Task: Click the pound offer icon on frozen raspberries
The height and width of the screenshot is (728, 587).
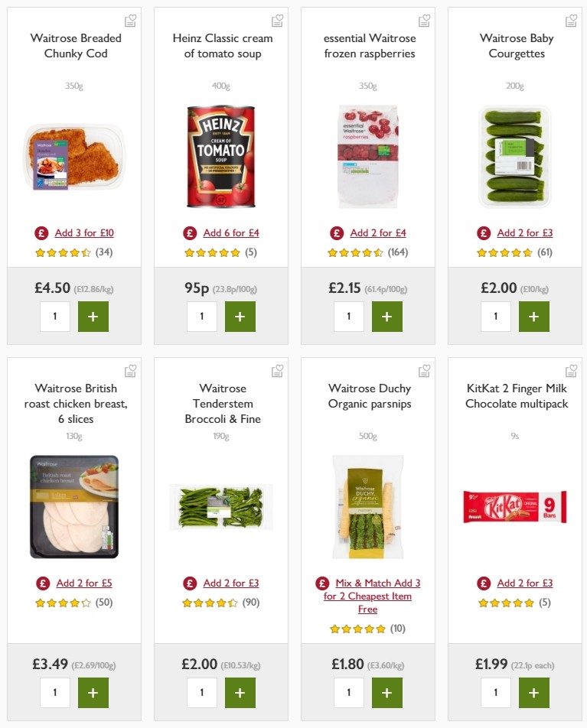Action: point(337,232)
